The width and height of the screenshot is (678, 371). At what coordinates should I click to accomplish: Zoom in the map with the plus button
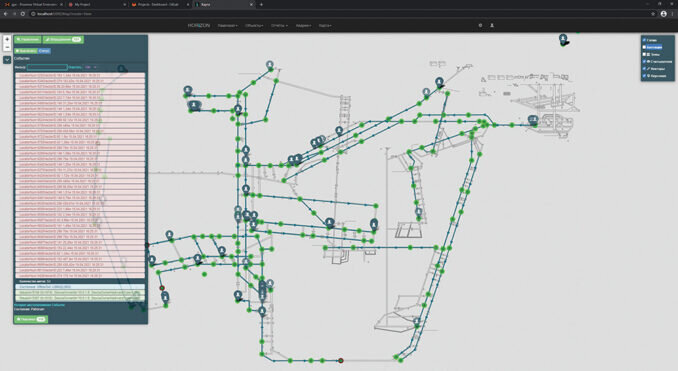7,39
